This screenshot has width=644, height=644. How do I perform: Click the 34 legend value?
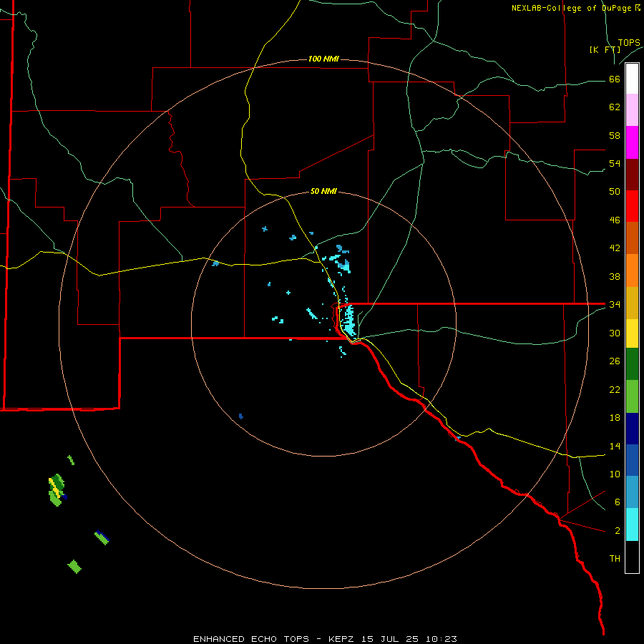coord(615,304)
